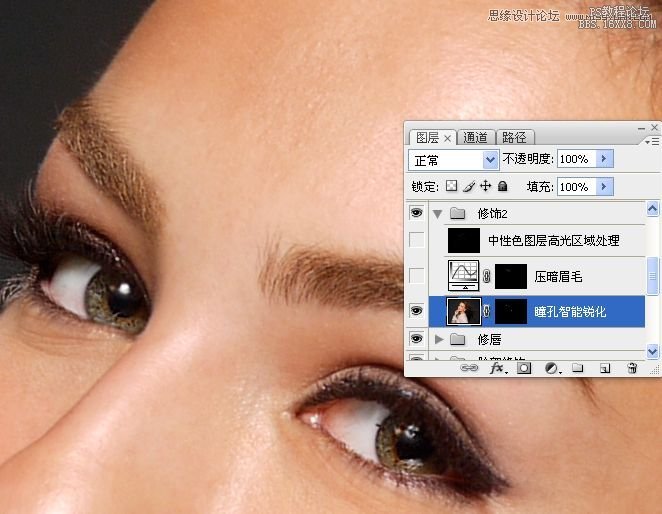The width and height of the screenshot is (662, 514).
Task: Show the 压暗眉毛 layer visibility
Action: pyautogui.click(x=417, y=275)
